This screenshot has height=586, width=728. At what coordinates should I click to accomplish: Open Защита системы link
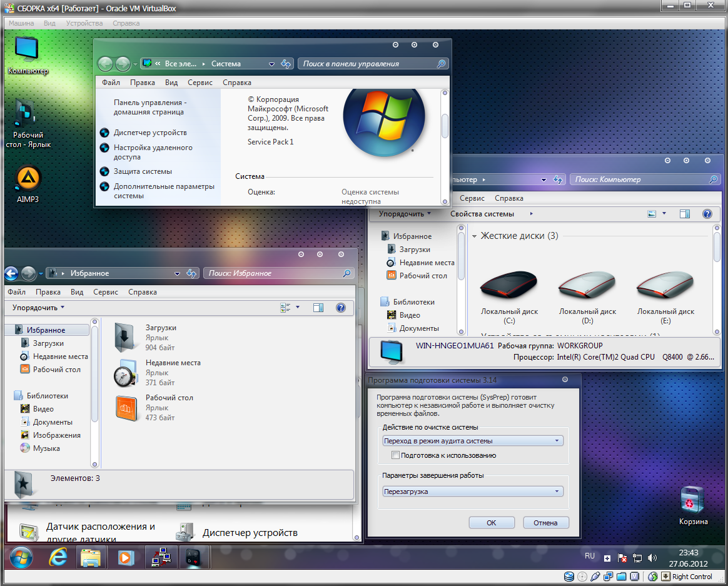143,171
